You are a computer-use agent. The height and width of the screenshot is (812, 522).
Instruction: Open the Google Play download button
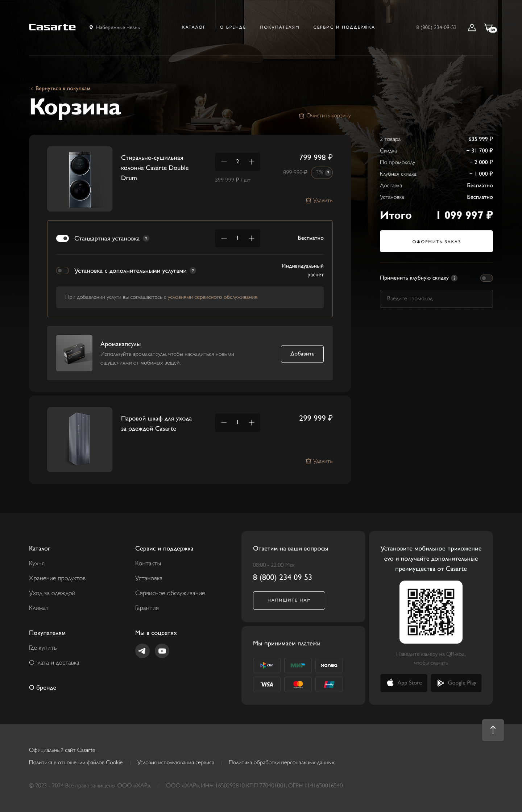[456, 683]
